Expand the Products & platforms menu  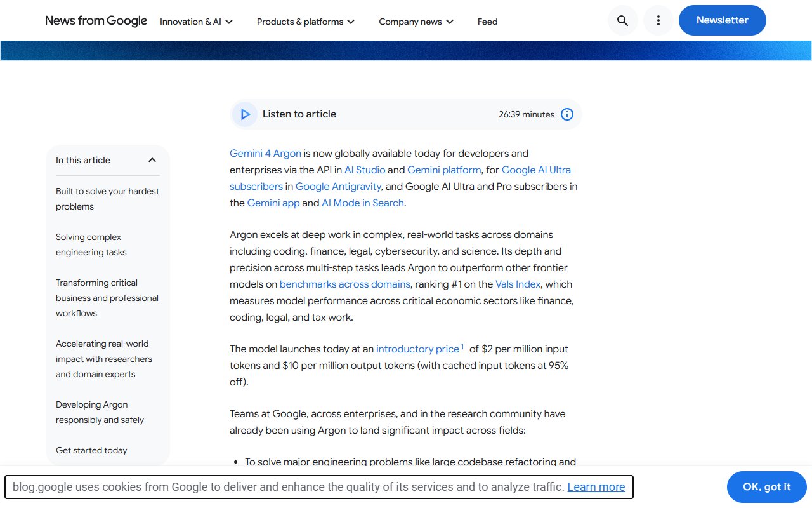306,22
